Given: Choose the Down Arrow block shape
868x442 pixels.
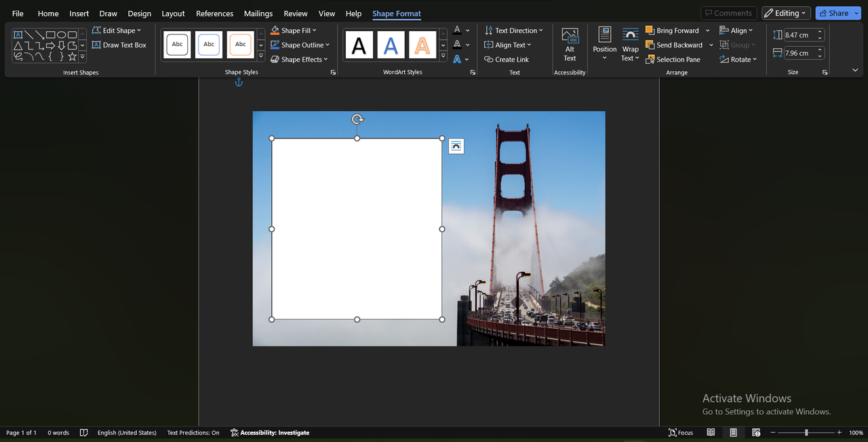Looking at the screenshot, I should (62, 45).
